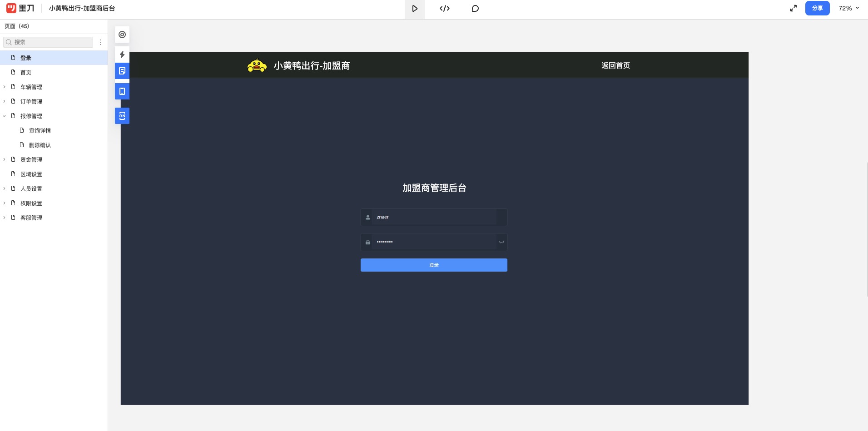This screenshot has height=431, width=868.
Task: Click the fullscreen expand arrows icon
Action: tap(793, 8)
